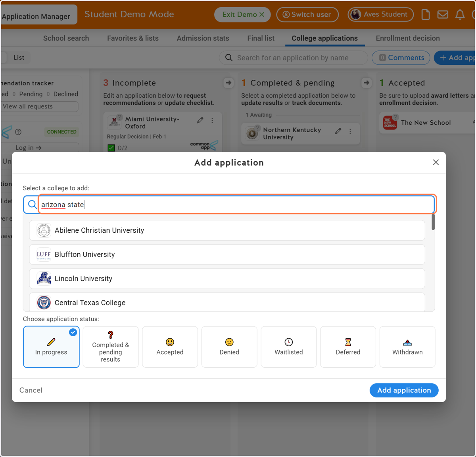The width and height of the screenshot is (476, 457).
Task: Open the Comments button
Action: (401, 58)
